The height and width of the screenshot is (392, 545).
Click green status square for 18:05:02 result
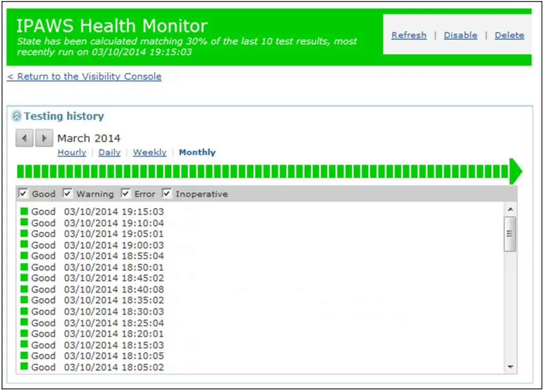click(24, 367)
